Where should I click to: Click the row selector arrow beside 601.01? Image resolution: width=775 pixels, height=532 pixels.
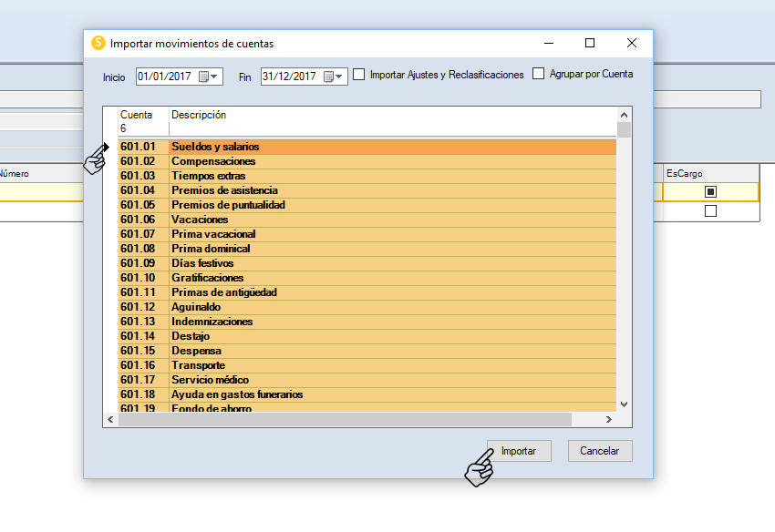109,147
